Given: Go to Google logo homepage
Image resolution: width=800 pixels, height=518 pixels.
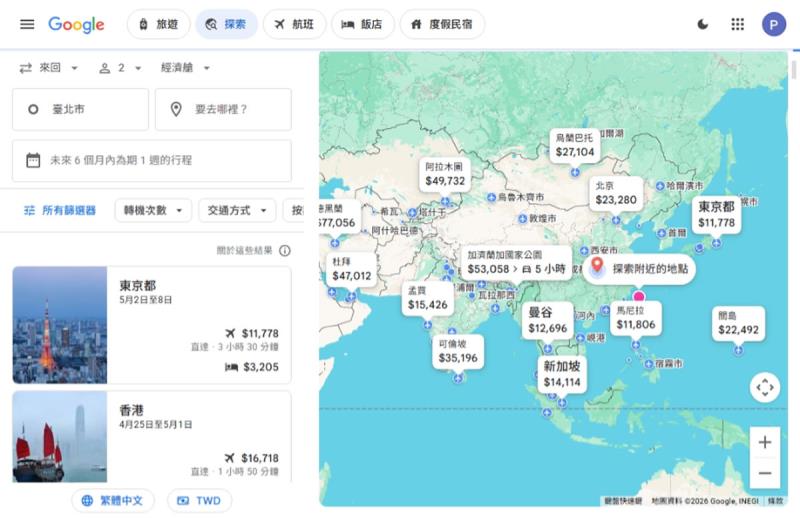Looking at the screenshot, I should click(77, 24).
